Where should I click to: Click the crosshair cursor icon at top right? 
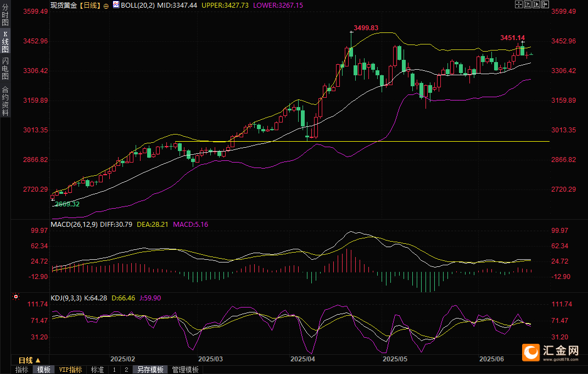[518, 4]
